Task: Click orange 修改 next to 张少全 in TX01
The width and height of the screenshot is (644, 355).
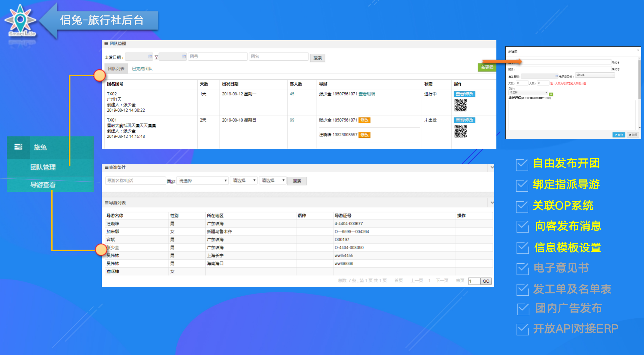Action: pyautogui.click(x=364, y=120)
